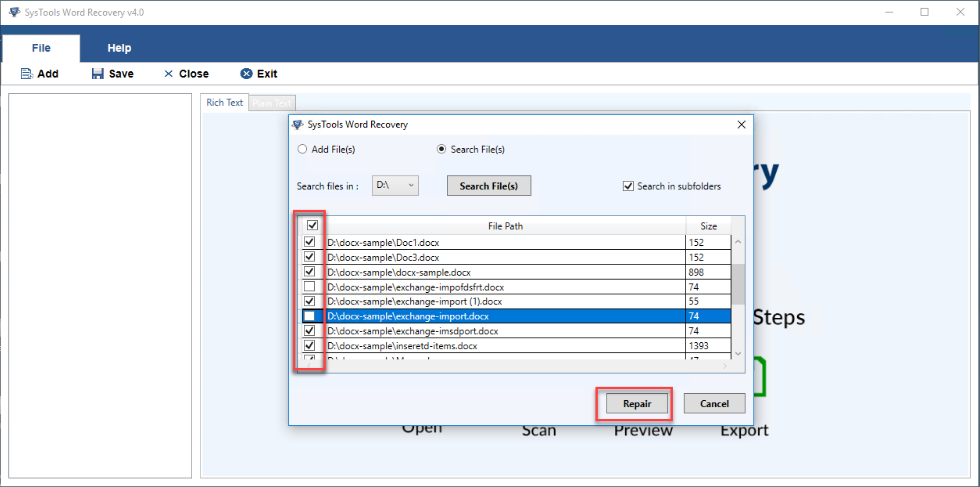Uncheck the inseretd-items.docx checkbox
Screen dimensions: 980x487
pos(309,345)
